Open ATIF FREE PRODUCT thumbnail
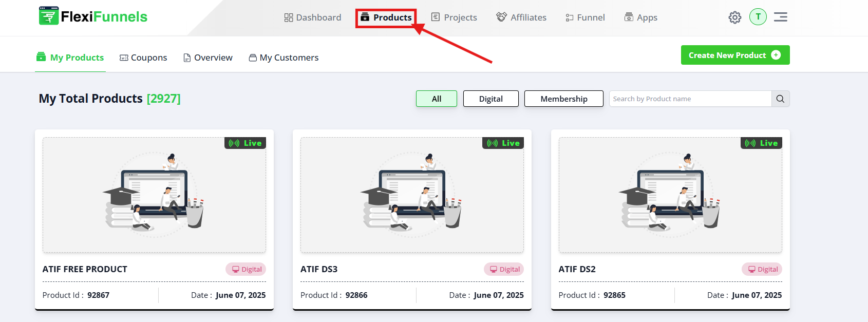868x322 pixels. (154, 195)
